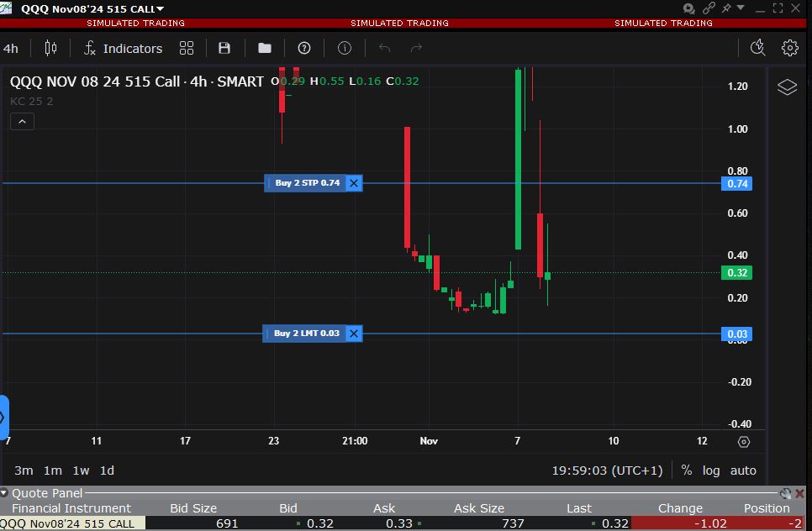812x531 pixels.
Task: Open chart settings gear
Action: click(790, 48)
